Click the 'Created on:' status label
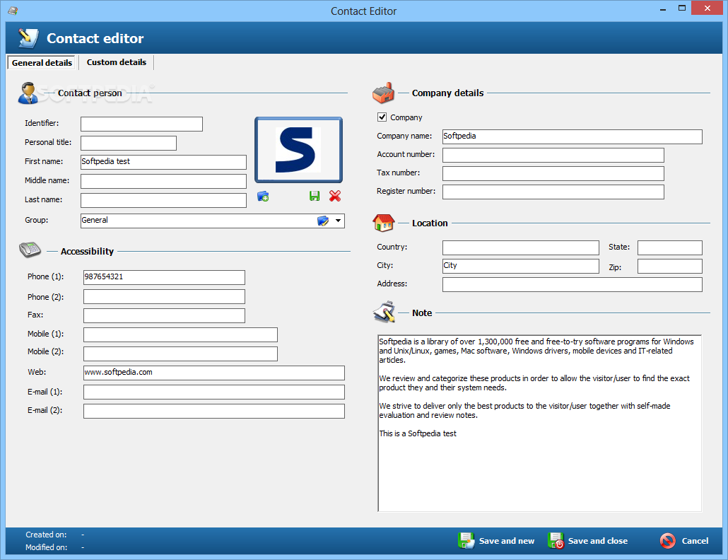Image resolution: width=728 pixels, height=560 pixels. (46, 535)
